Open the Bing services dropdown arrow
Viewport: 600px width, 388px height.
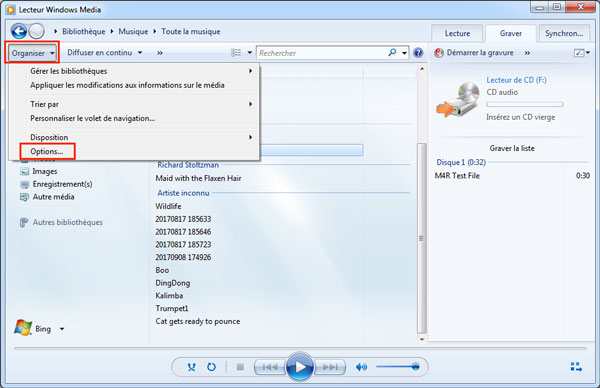(x=62, y=329)
